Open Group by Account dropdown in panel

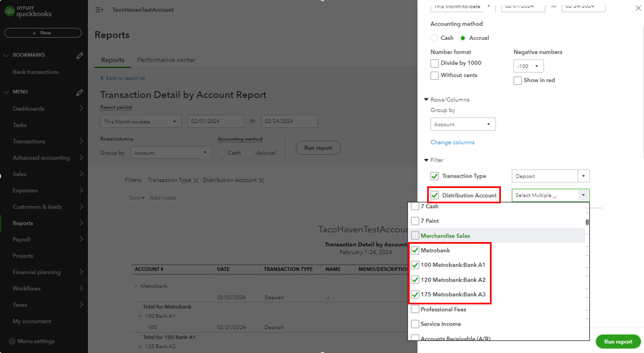point(463,124)
